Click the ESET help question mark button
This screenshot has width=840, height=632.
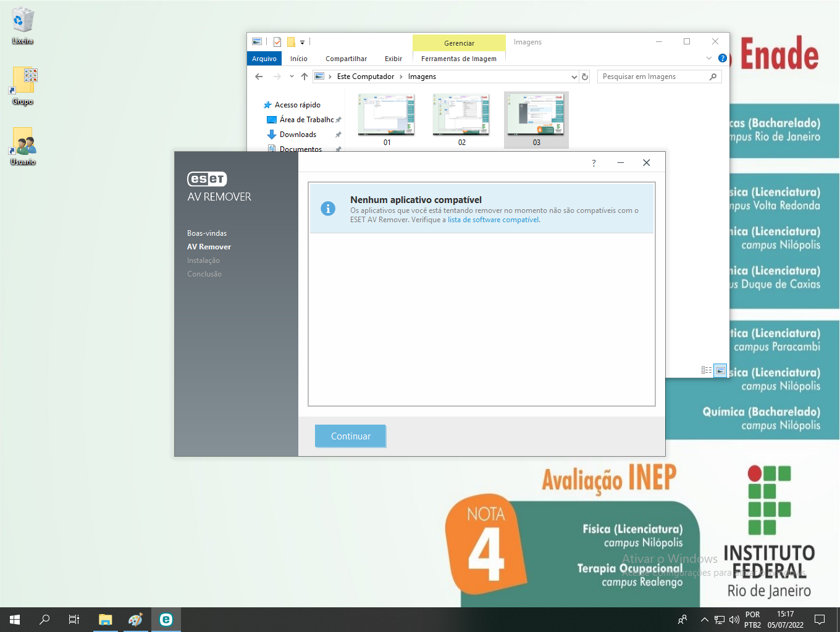pyautogui.click(x=594, y=163)
